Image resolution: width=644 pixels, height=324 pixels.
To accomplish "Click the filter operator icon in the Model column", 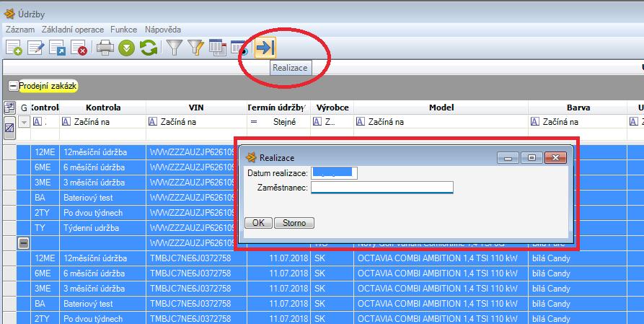I will (361, 122).
